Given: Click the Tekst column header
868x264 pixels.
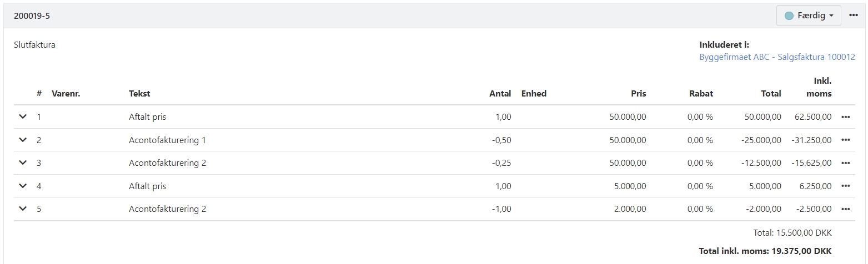Looking at the screenshot, I should coord(139,94).
